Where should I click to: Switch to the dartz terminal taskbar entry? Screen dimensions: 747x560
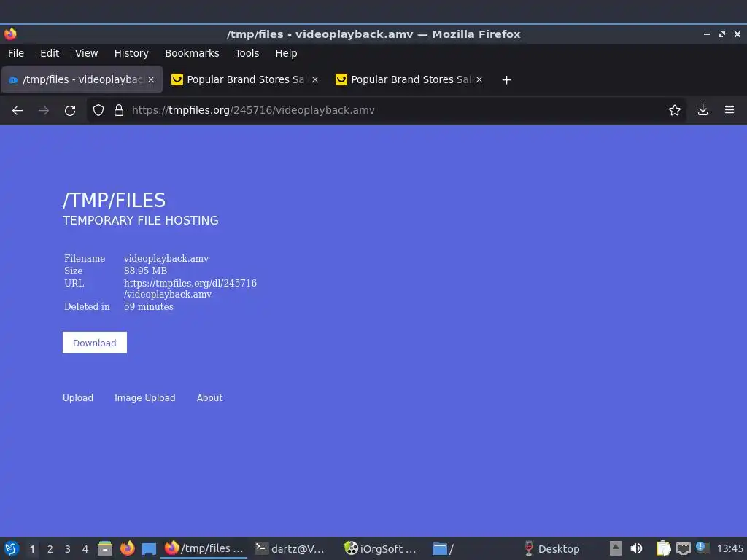pyautogui.click(x=290, y=548)
